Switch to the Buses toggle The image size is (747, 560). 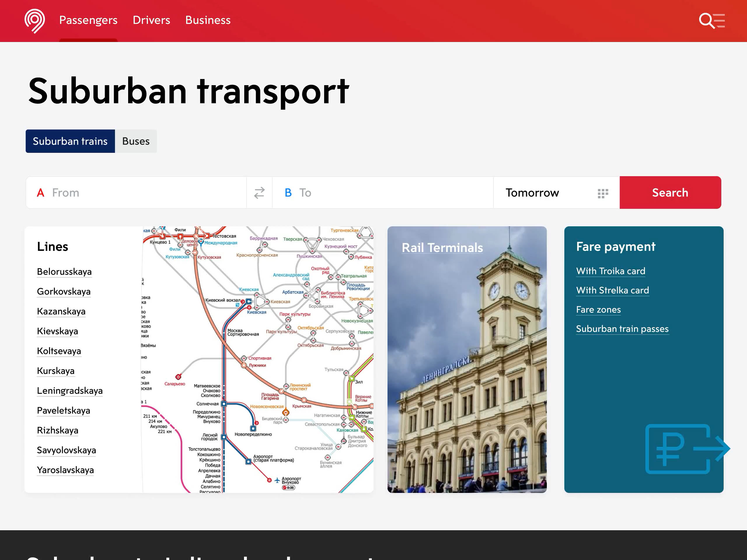136,141
